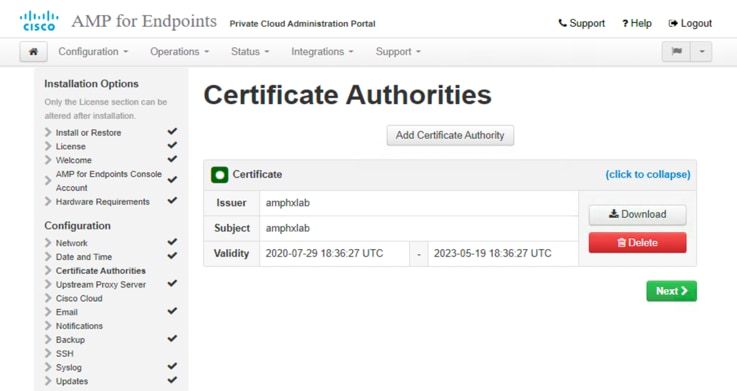Delete the amphxlab certificate
737x391 pixels.
(x=637, y=242)
